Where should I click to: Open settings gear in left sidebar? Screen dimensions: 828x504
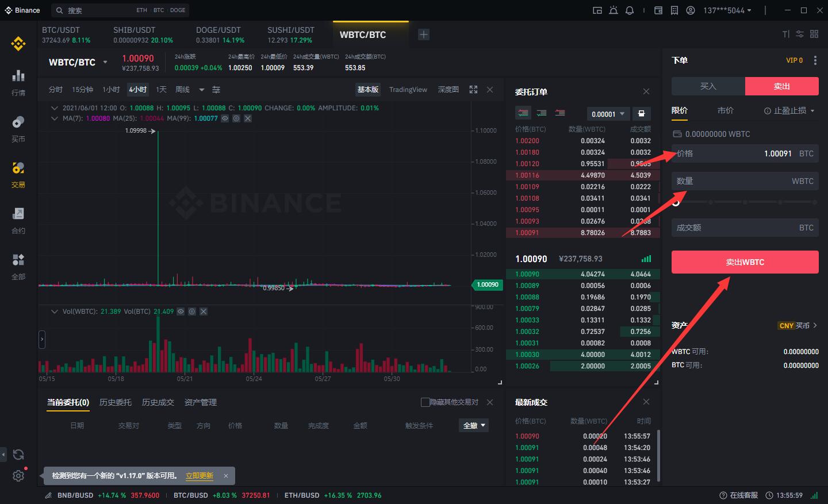coord(18,476)
